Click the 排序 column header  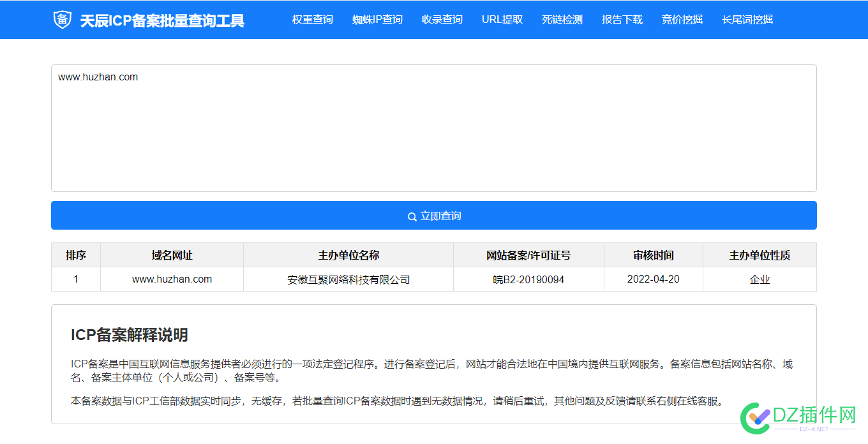pos(76,255)
